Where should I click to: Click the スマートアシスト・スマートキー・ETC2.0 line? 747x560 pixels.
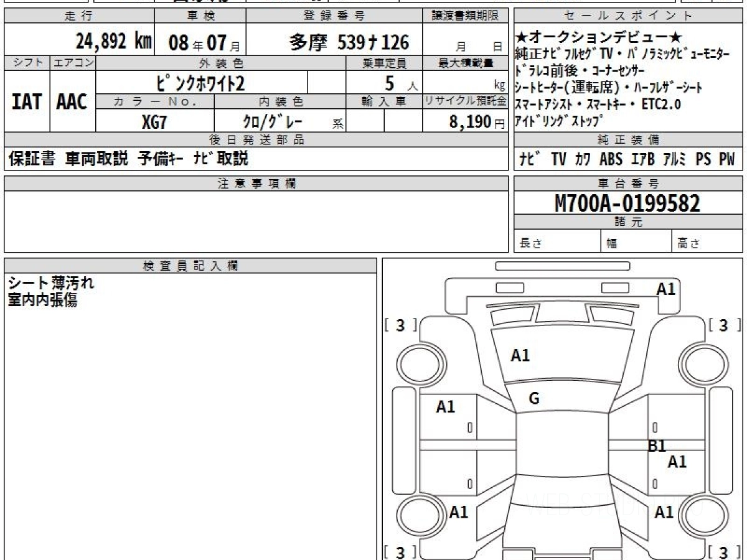(x=598, y=104)
